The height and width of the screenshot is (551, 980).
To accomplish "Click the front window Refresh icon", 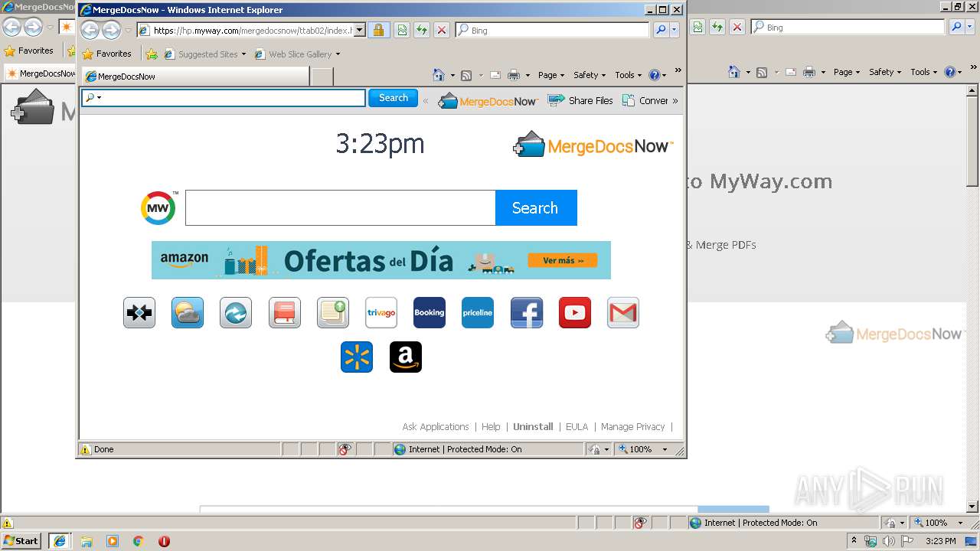I will [421, 30].
